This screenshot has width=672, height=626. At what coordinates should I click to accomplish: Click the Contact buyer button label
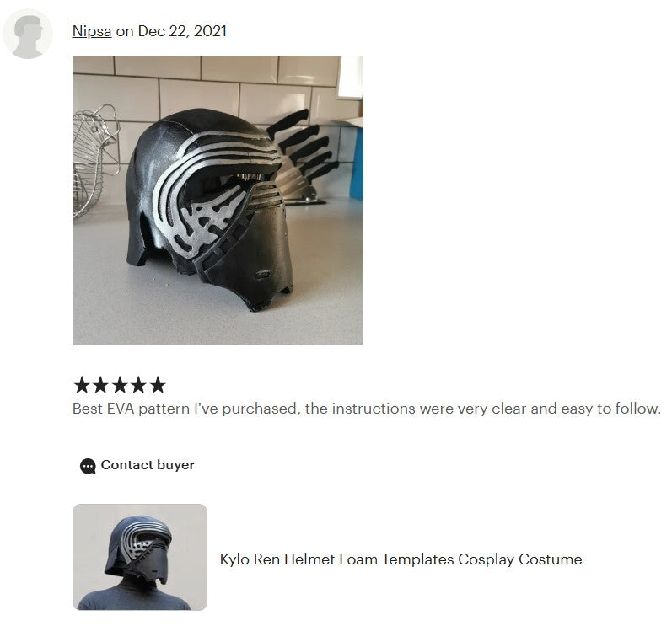click(148, 464)
